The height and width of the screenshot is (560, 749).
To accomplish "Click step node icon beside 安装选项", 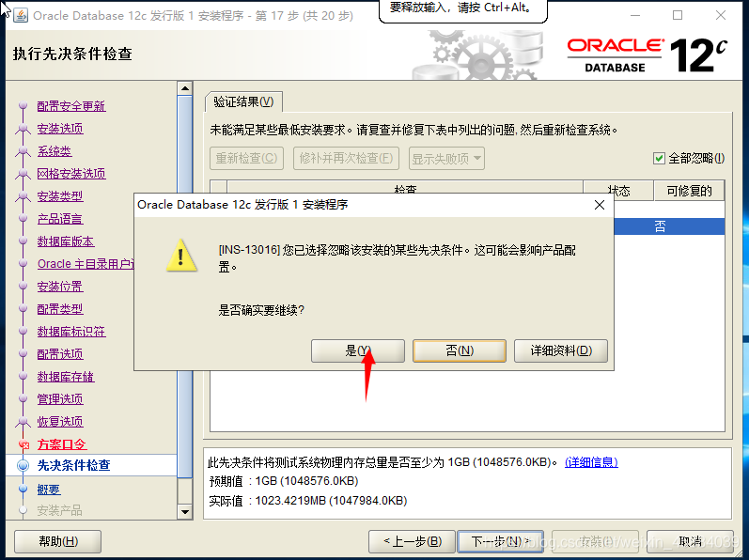I will pyautogui.click(x=23, y=128).
